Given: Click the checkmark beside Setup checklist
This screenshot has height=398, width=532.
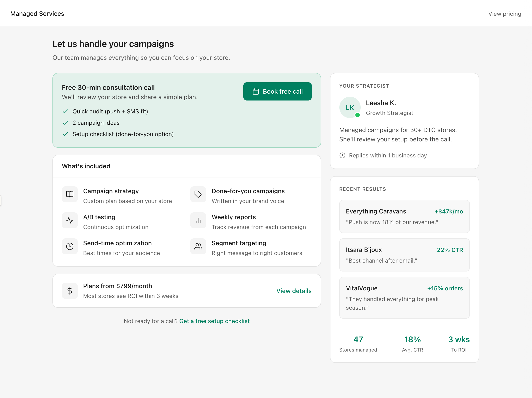Looking at the screenshot, I should 65,134.
